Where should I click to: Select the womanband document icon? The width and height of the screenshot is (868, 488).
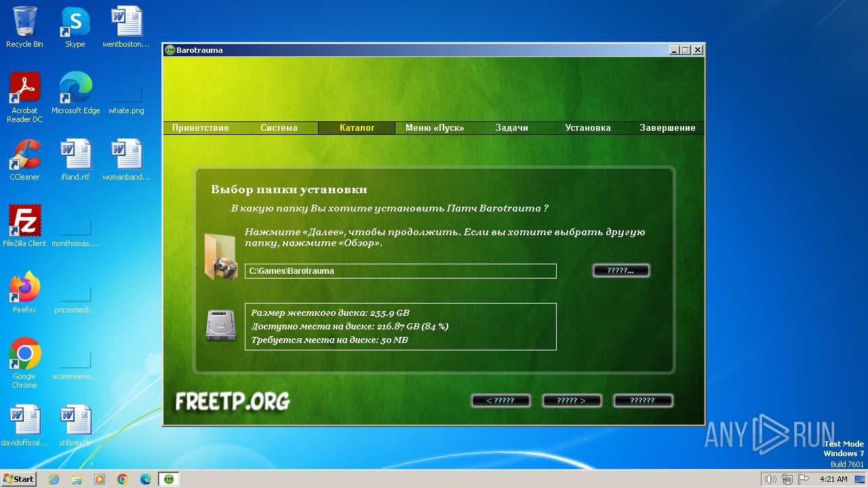pyautogui.click(x=126, y=160)
